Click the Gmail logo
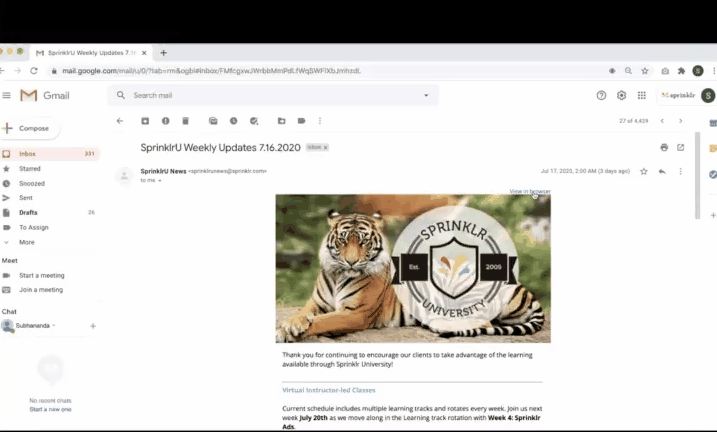Screen dimensions: 717x432 point(45,95)
